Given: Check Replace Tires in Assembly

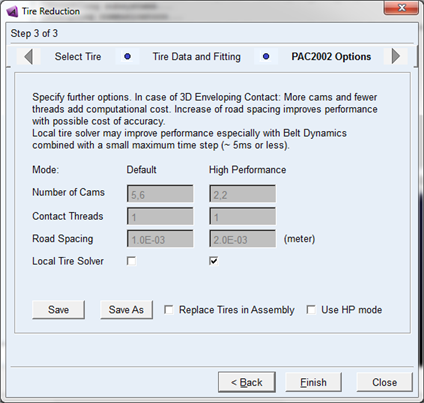Looking at the screenshot, I should tap(169, 310).
